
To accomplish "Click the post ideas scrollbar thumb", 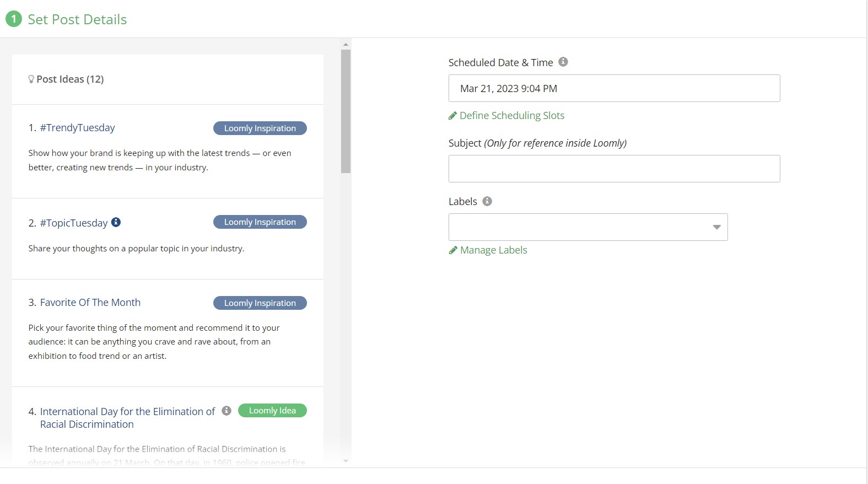I will click(x=346, y=111).
